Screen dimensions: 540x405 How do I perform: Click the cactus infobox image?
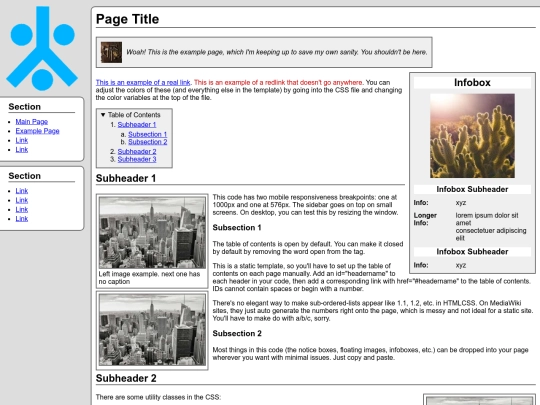(472, 136)
